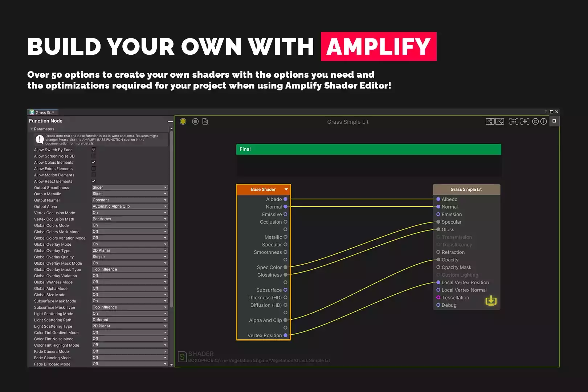588x392 pixels.
Task: Click Grass Simple Lit's Refraction input port
Action: point(438,252)
